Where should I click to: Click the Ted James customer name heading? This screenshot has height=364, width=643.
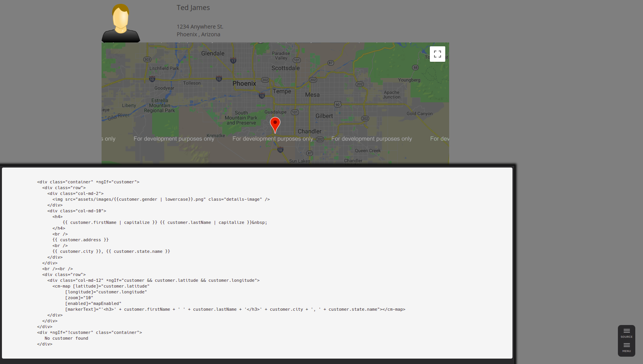pos(193,7)
